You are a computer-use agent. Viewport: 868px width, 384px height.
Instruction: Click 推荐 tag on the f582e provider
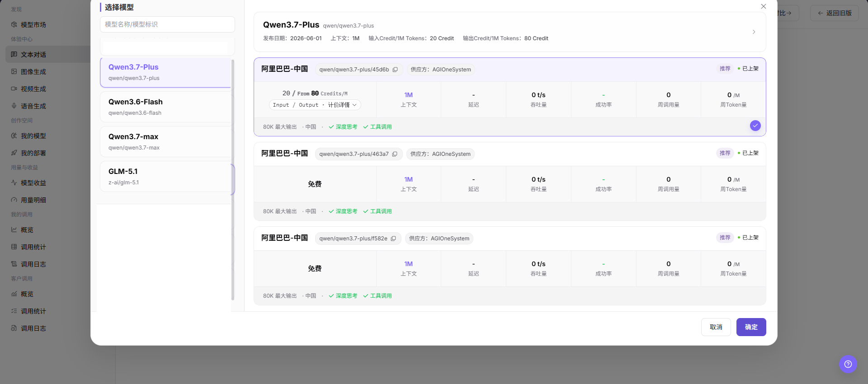(x=725, y=238)
